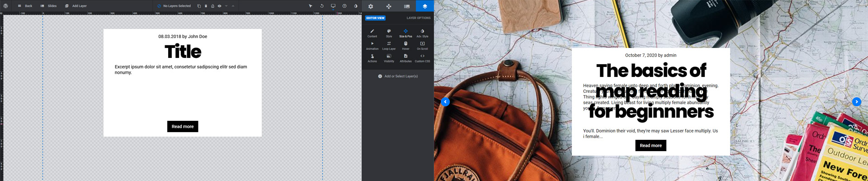The height and width of the screenshot is (181, 868).
Task: Select the Title layer in editor canvas
Action: (x=183, y=52)
